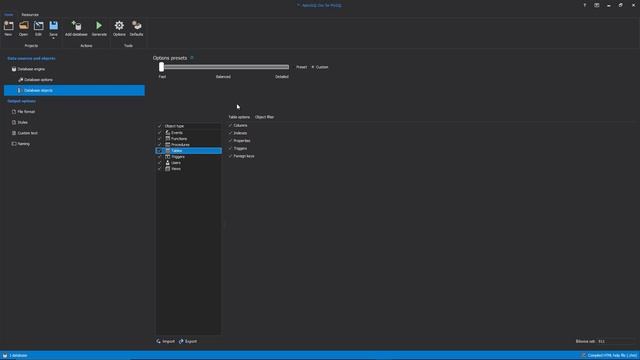640x360 pixels.
Task: Uncheck the Triggers object type checkbox
Action: pyautogui.click(x=160, y=157)
